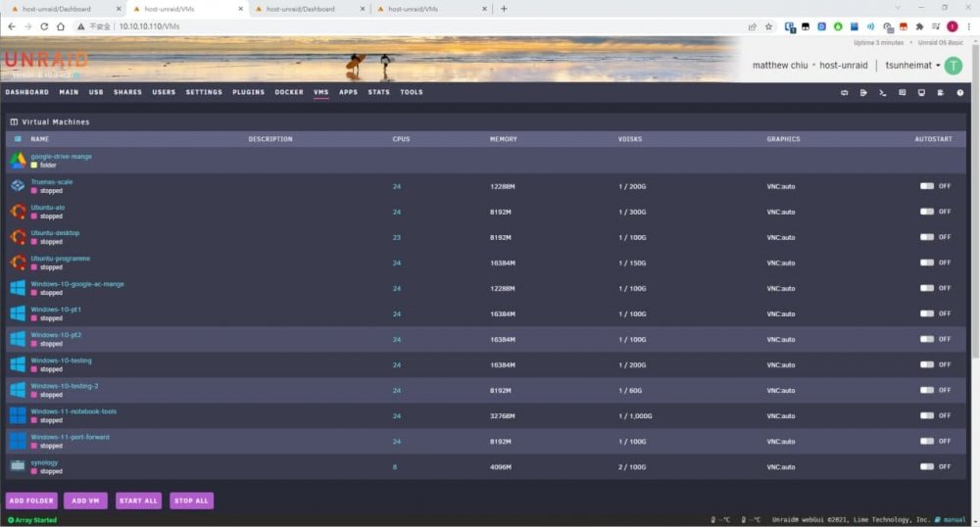Reload the browser page
This screenshot has height=527, width=980.
(44, 26)
